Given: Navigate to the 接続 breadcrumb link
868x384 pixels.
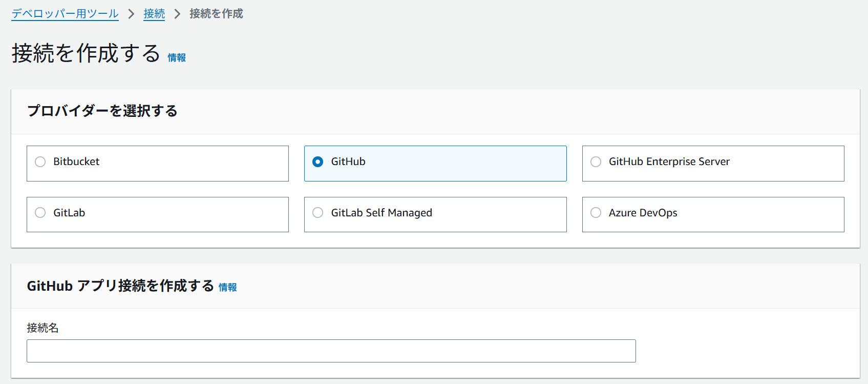Looking at the screenshot, I should pos(154,14).
